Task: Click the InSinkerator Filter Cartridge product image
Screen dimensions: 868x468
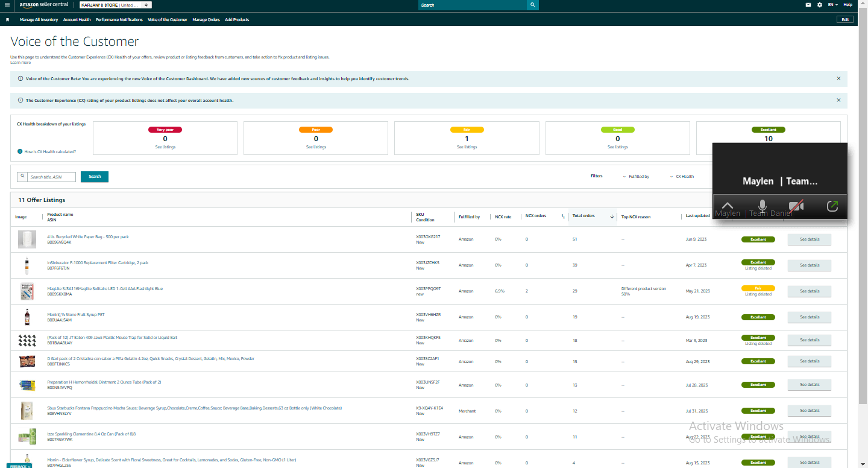Action: [x=27, y=265]
